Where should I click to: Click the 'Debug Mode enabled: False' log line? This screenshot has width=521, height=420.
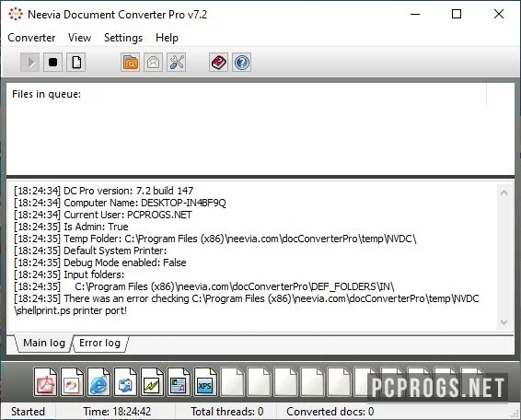(x=99, y=262)
